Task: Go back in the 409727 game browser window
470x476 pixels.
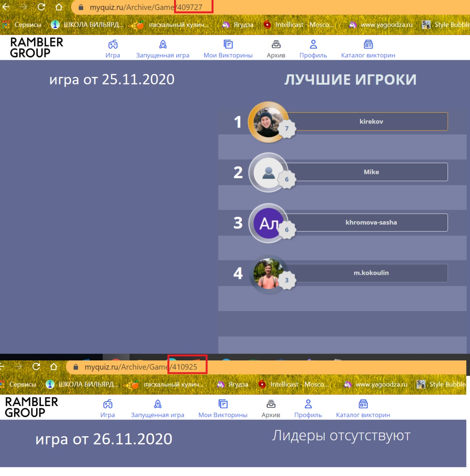Action: (6, 7)
